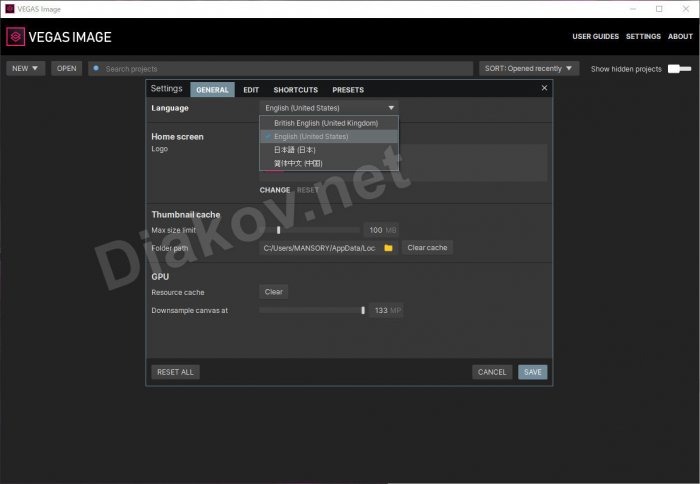Select English (United States) option

point(329,136)
